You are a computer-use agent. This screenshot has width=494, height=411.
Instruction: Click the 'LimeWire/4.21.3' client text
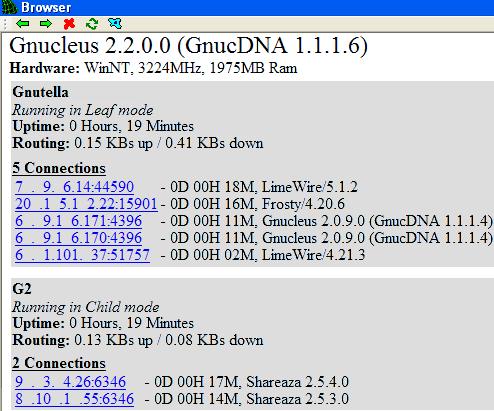tap(314, 255)
